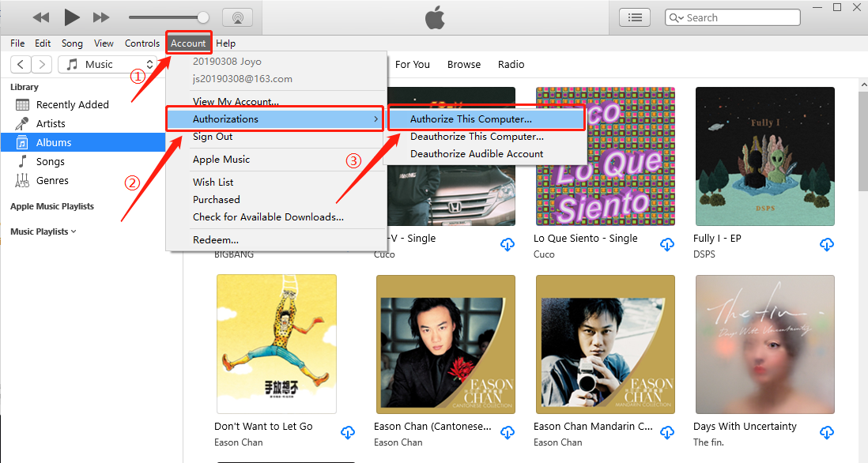Open the Up Next list button

(634, 17)
